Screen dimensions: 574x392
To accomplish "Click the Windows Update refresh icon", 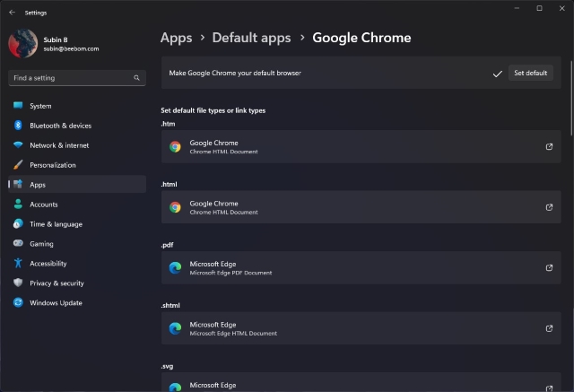I will pos(18,302).
